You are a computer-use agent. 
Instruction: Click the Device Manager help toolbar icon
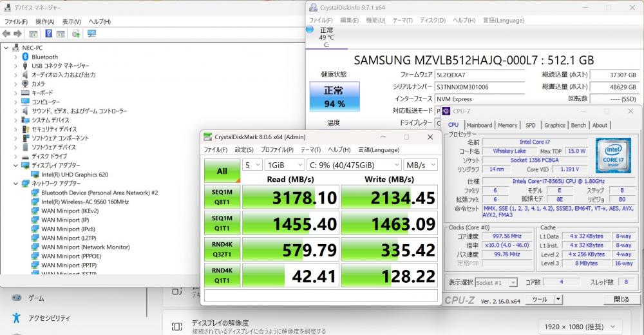48,33
